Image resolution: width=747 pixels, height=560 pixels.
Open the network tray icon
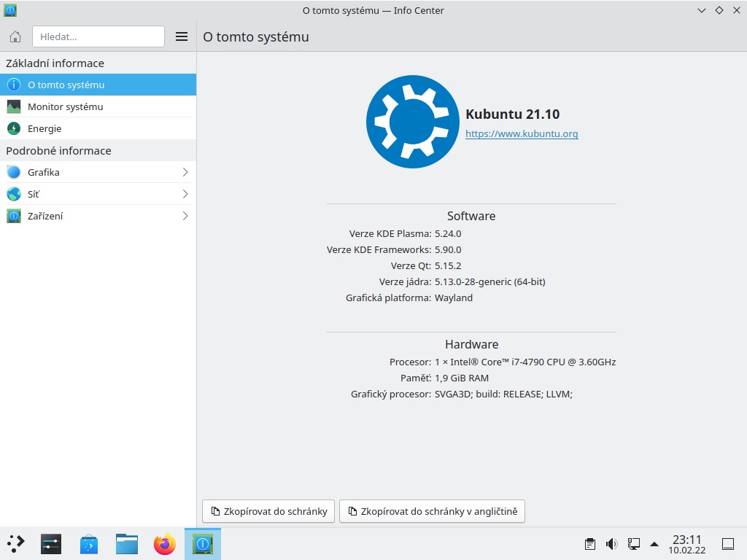(634, 544)
